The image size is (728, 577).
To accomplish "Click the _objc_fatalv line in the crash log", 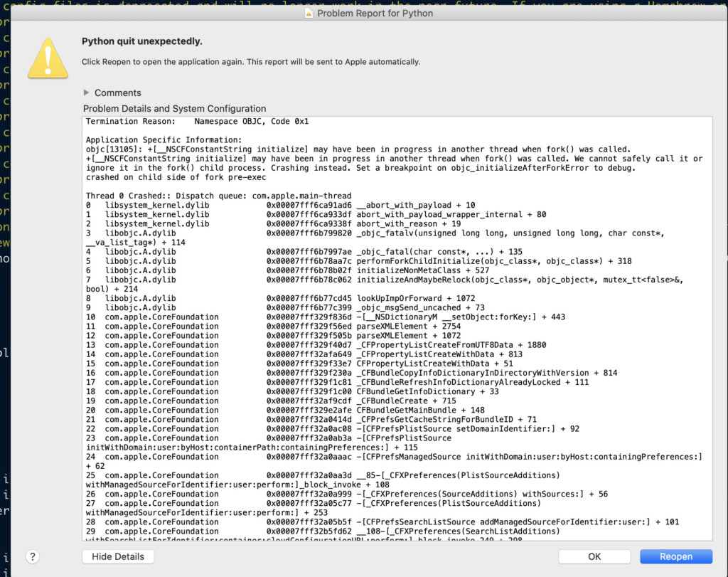I will (x=398, y=233).
